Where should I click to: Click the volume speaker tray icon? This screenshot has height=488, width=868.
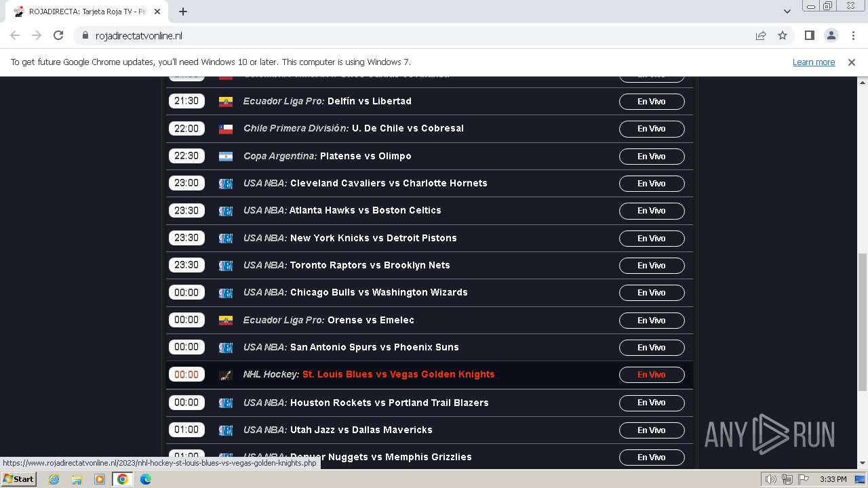pos(771,479)
